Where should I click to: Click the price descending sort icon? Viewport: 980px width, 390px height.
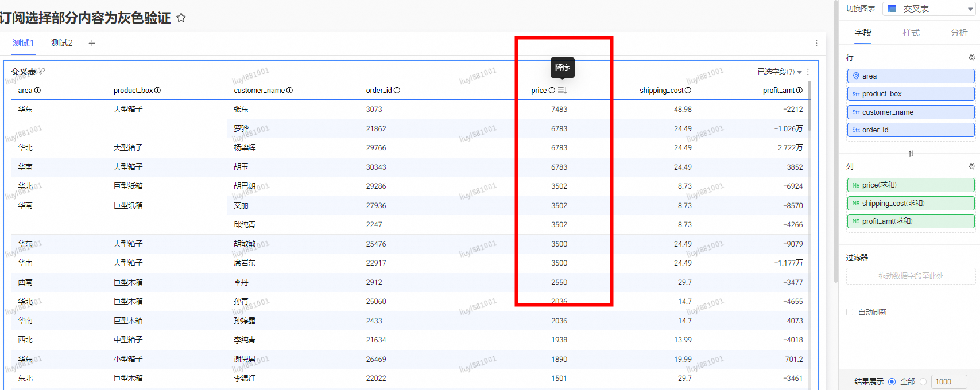562,91
